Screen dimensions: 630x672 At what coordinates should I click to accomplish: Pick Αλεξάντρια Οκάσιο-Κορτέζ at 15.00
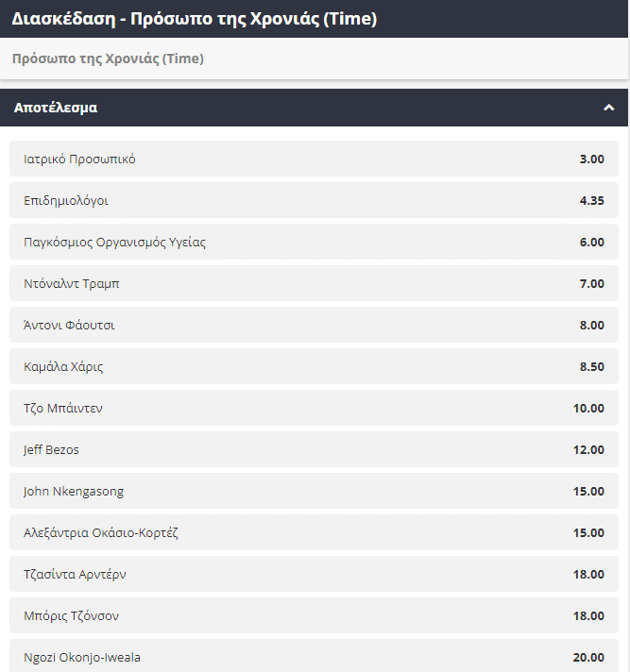[314, 532]
